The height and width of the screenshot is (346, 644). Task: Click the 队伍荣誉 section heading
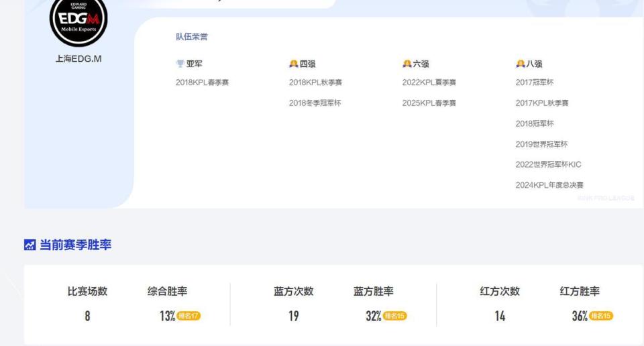click(x=192, y=37)
